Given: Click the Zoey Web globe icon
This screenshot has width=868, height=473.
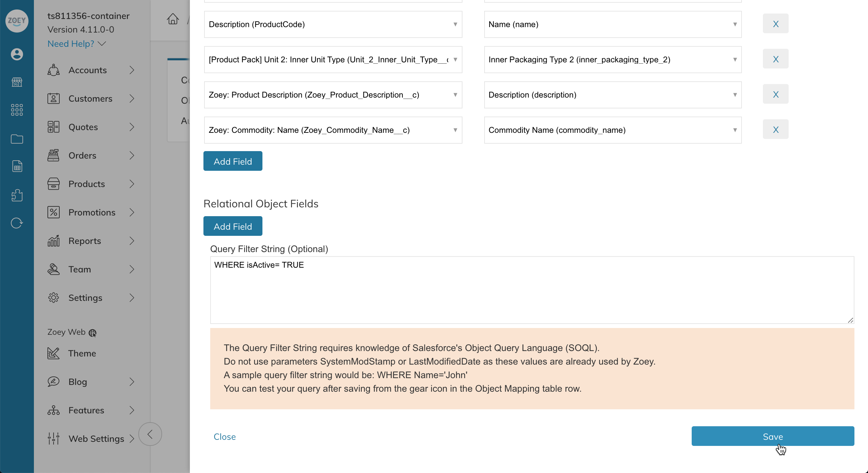Looking at the screenshot, I should click(93, 333).
